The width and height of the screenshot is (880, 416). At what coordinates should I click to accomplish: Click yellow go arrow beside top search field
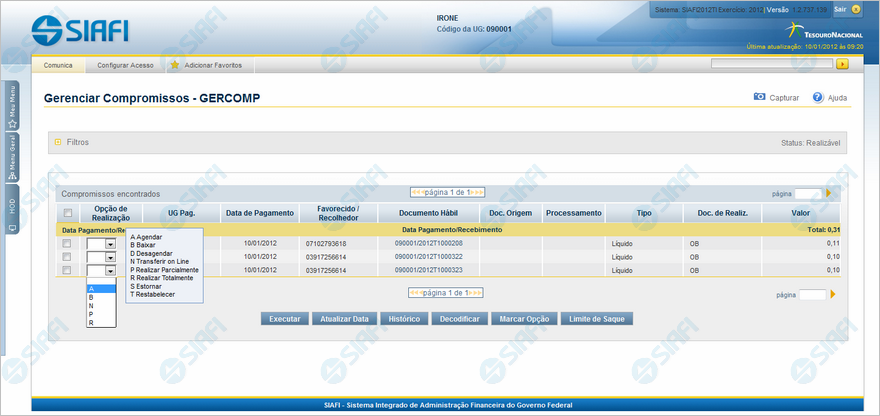click(842, 65)
